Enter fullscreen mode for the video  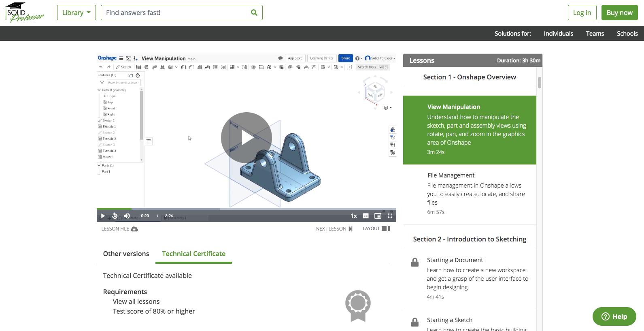click(x=390, y=216)
